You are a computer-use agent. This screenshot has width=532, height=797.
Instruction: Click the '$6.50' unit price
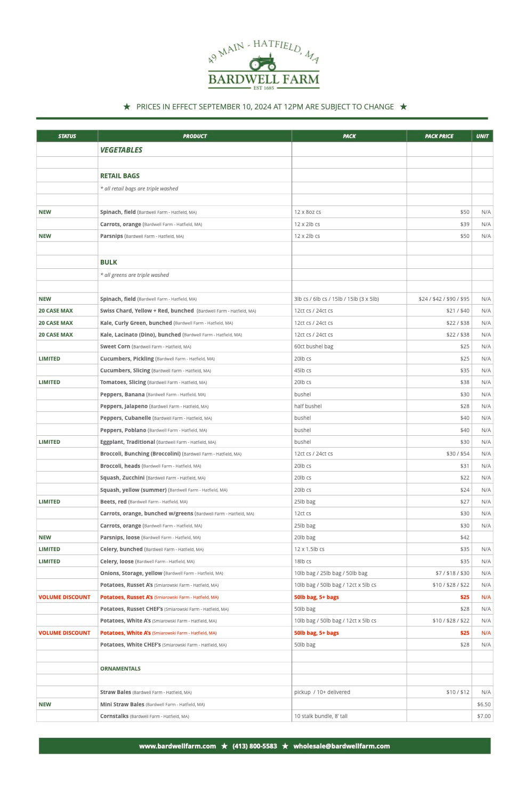point(484,704)
